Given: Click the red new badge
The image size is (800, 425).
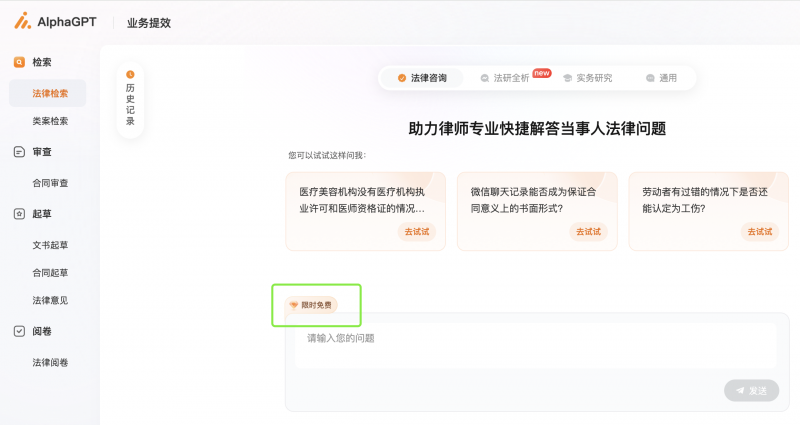Looking at the screenshot, I should [x=542, y=73].
